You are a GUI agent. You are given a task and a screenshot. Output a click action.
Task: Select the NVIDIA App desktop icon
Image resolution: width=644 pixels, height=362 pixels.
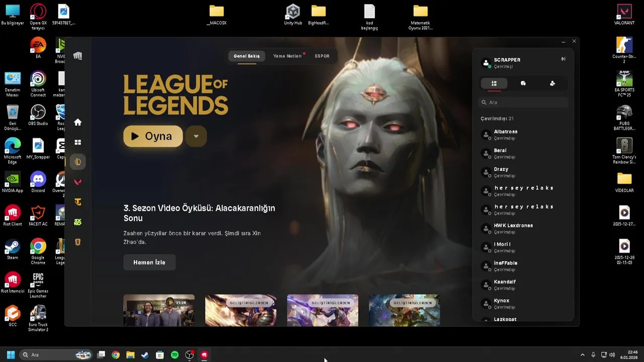[x=13, y=182]
